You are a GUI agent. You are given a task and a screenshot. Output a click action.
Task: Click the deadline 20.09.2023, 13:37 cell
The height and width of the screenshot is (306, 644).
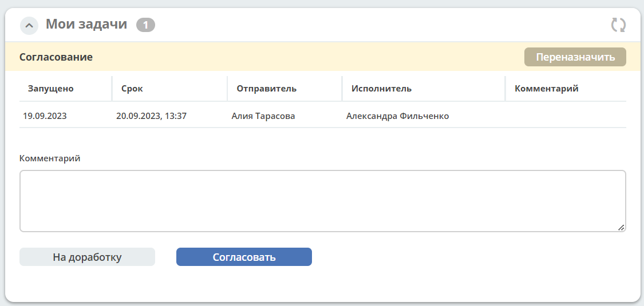152,116
